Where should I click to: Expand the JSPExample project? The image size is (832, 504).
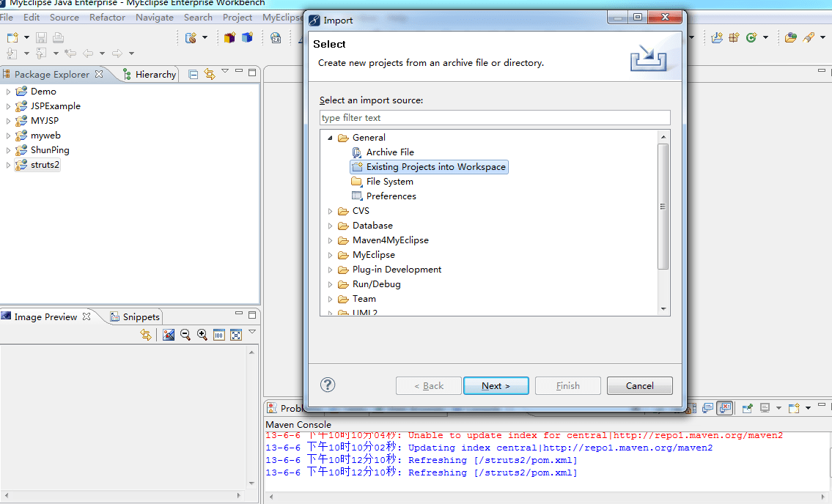8,107
